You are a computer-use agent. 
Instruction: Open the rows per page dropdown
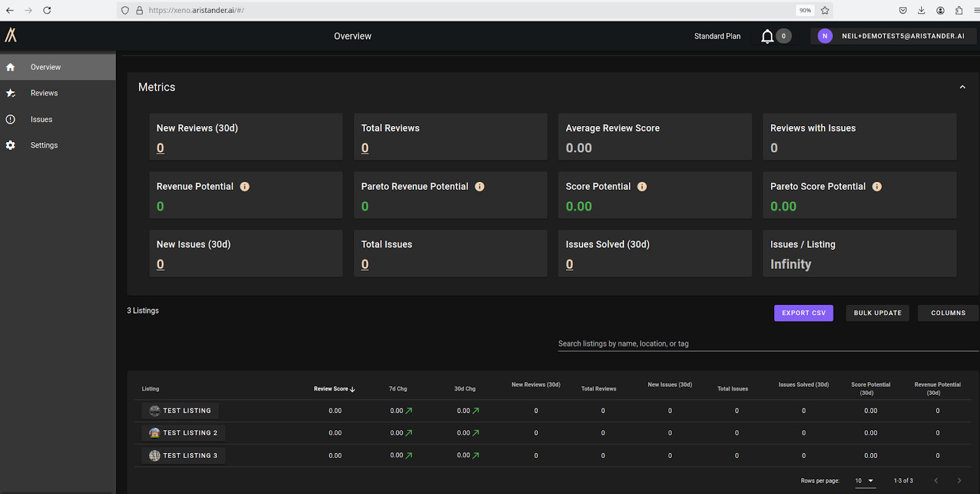click(864, 481)
